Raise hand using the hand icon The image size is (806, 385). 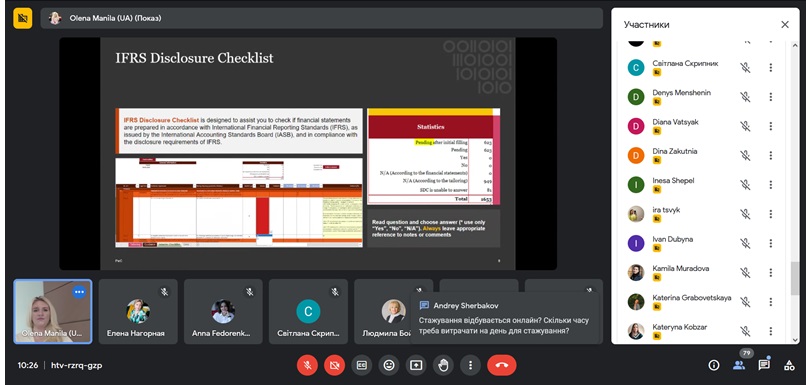(x=443, y=365)
